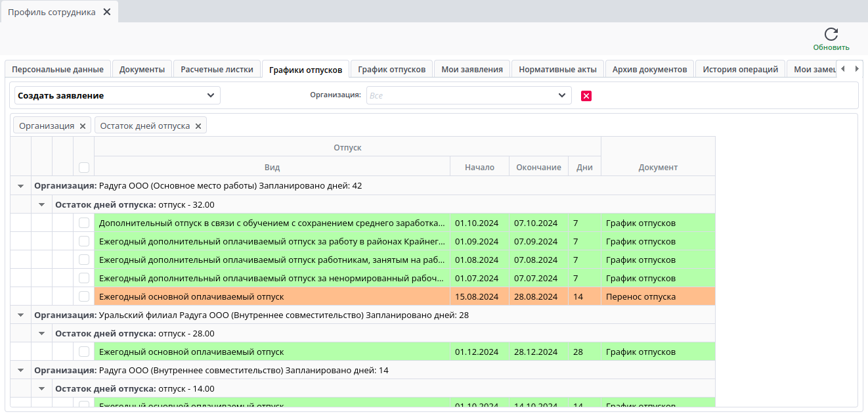Check the 15.08.2024 Ежегодный основной отпуск row
868x414 pixels.
click(84, 296)
